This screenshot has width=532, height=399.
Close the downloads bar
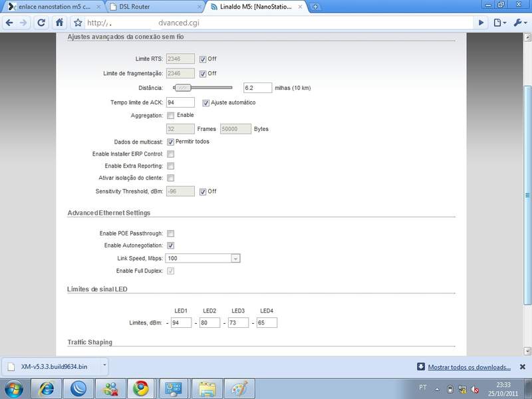523,367
